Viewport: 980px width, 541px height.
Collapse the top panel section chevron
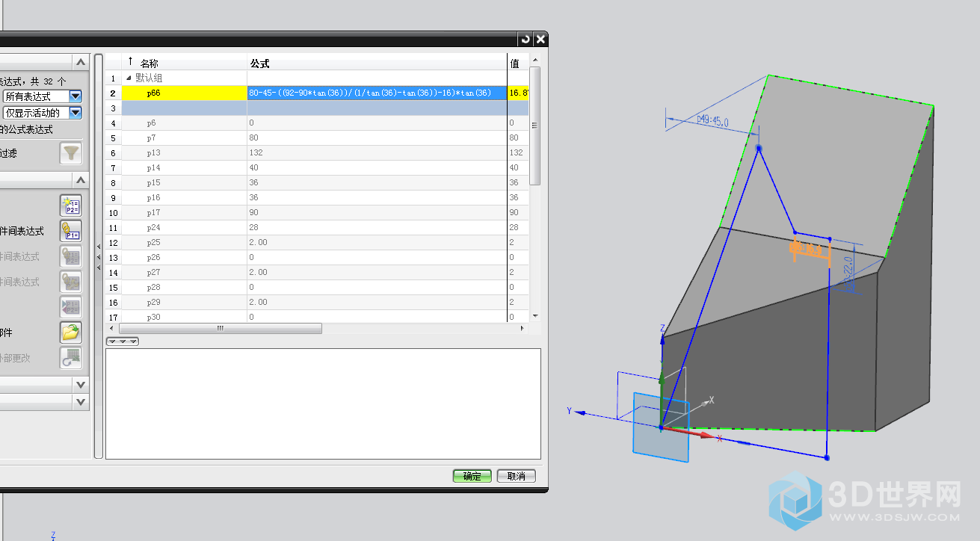[81, 62]
